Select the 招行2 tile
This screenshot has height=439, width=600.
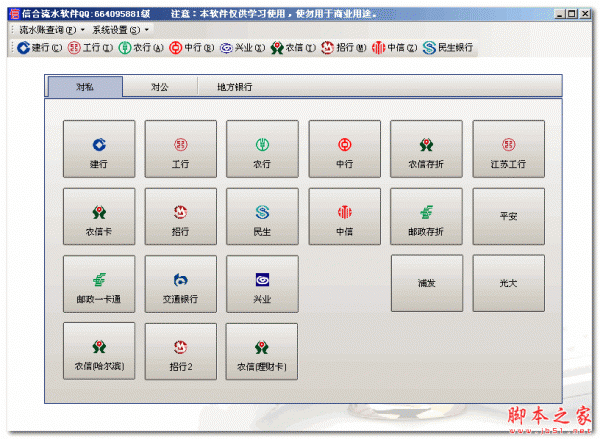coord(181,351)
